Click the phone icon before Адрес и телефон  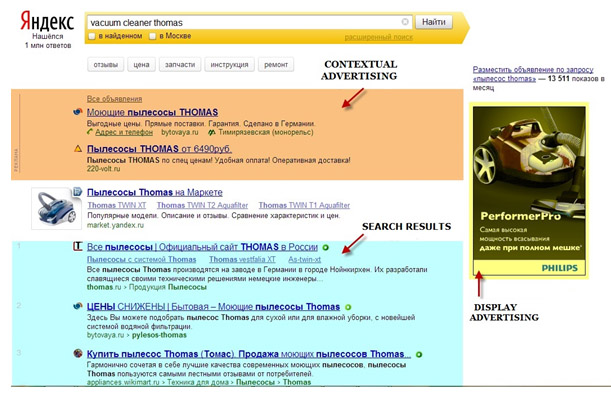click(x=90, y=132)
